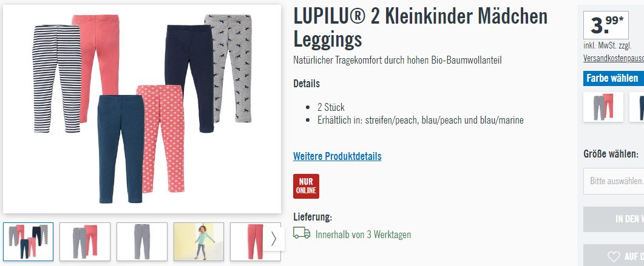Select thumbnail of single grey striped leggings
The image size is (644, 266).
tap(142, 242)
